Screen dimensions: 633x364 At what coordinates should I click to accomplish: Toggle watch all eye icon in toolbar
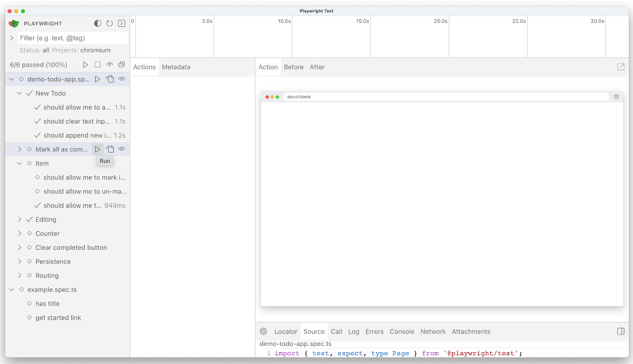[x=110, y=65]
